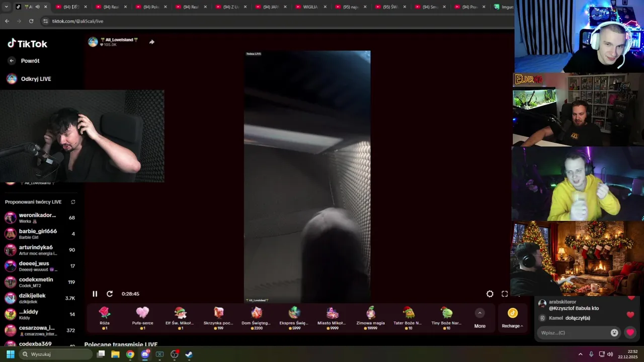Open the Windows Start menu

click(x=10, y=354)
